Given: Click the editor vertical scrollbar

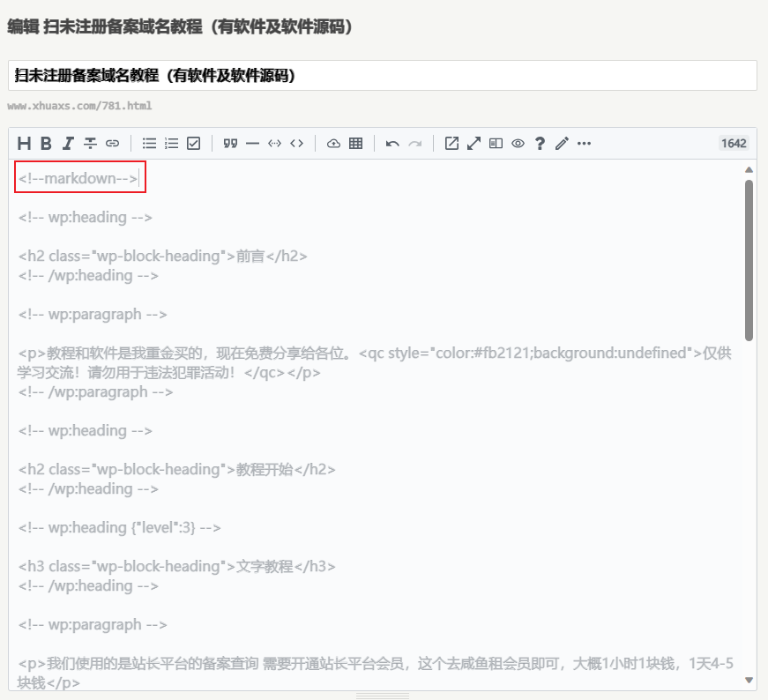Looking at the screenshot, I should [x=749, y=260].
